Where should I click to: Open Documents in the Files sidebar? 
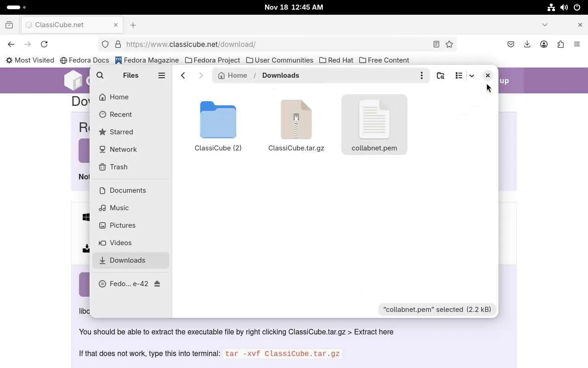(x=131, y=190)
